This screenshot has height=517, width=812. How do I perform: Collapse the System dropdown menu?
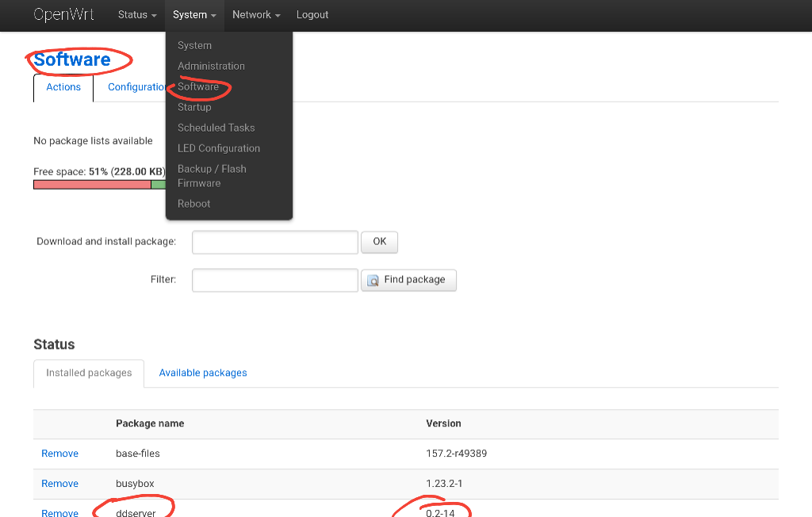tap(194, 15)
